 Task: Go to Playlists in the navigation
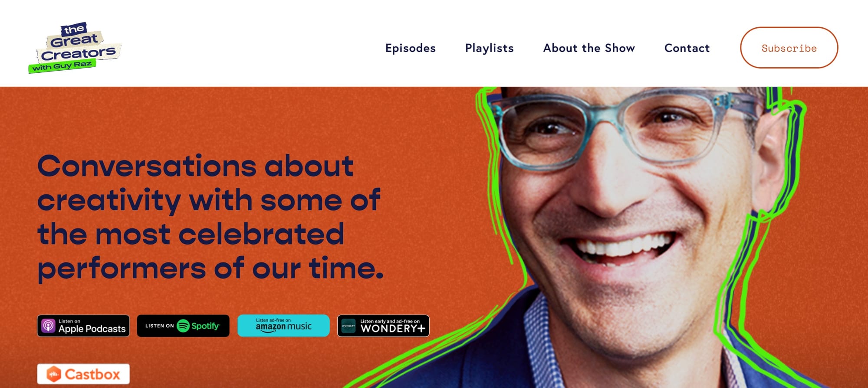490,48
